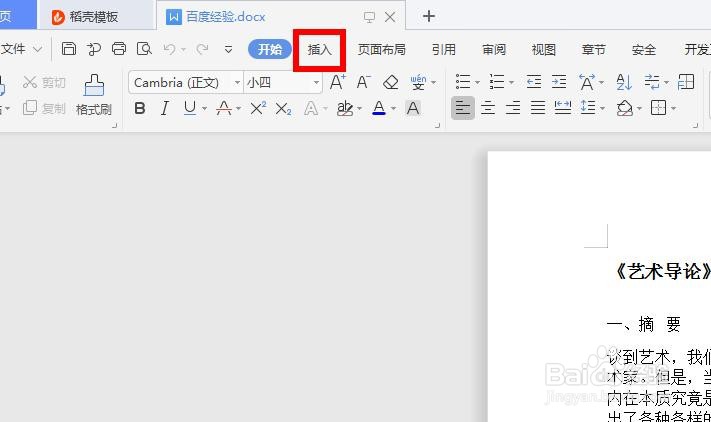
Task: Click the increase indent icon
Action: pyautogui.click(x=559, y=82)
